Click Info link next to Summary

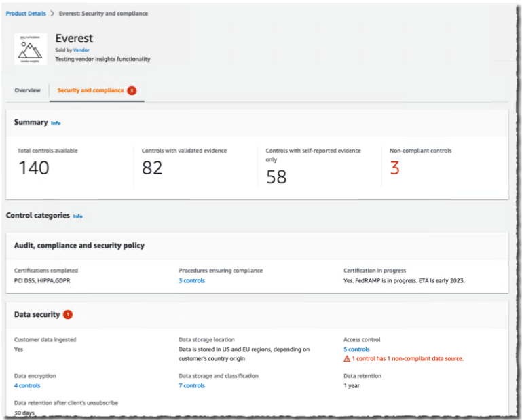56,123
